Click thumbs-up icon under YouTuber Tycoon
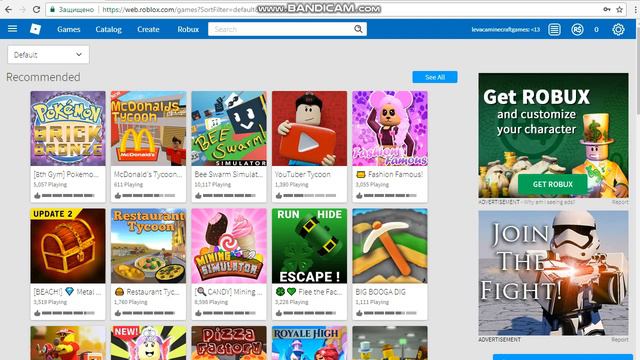The image size is (640, 360). coord(279,196)
